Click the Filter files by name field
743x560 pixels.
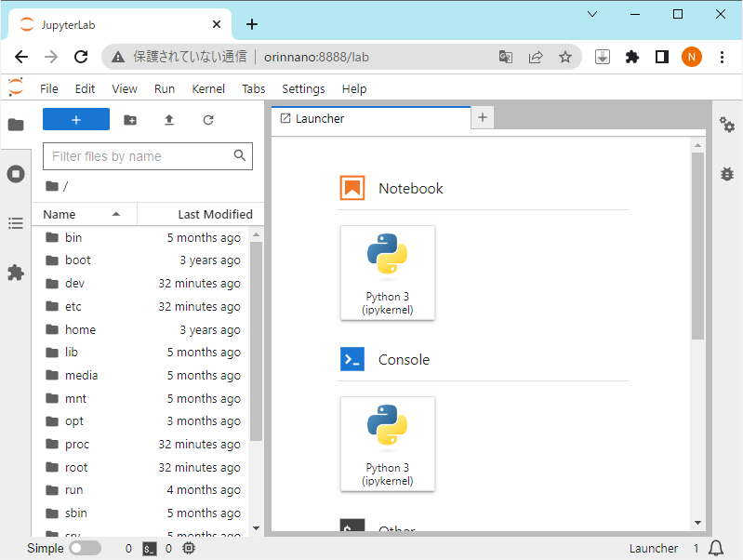139,156
